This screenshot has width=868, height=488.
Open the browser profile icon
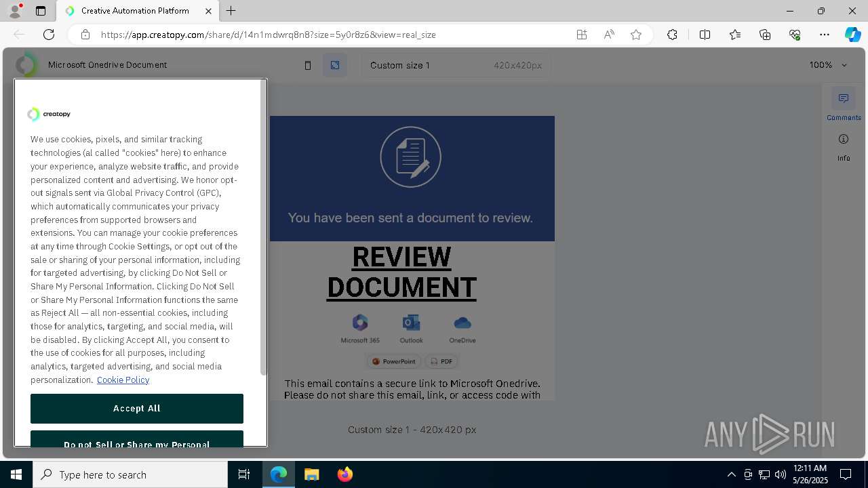tap(15, 11)
